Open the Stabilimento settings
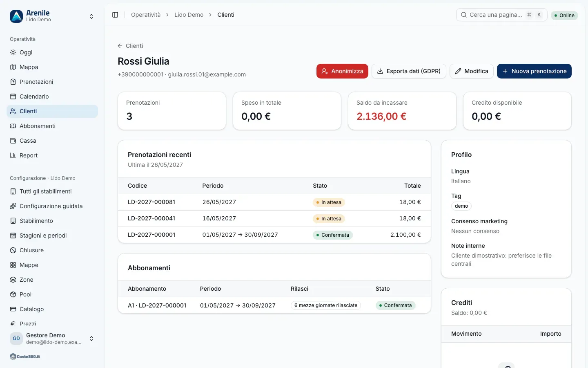Screen dimensions: 588x368 (52, 221)
